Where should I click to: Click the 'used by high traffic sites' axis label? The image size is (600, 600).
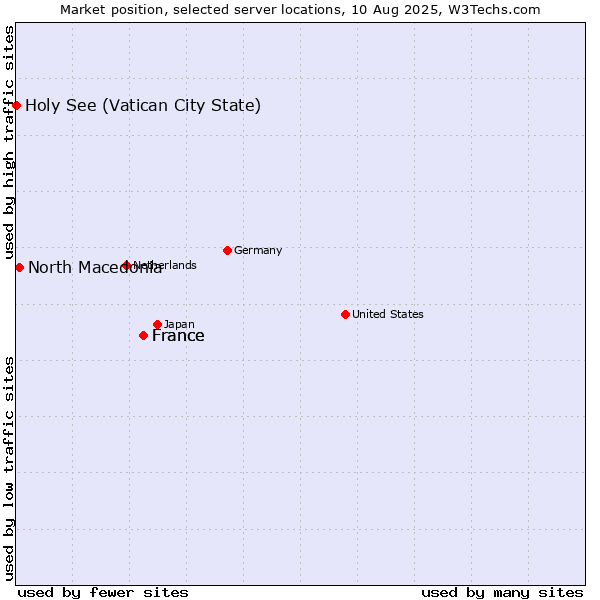point(9,142)
